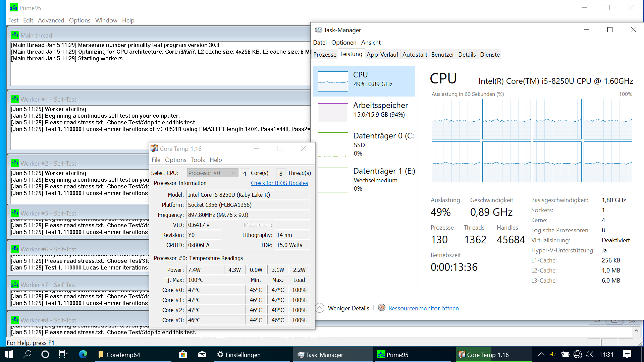The image size is (644, 362).
Task: Collapse details with Weniger Details chevron
Action: coord(320,308)
